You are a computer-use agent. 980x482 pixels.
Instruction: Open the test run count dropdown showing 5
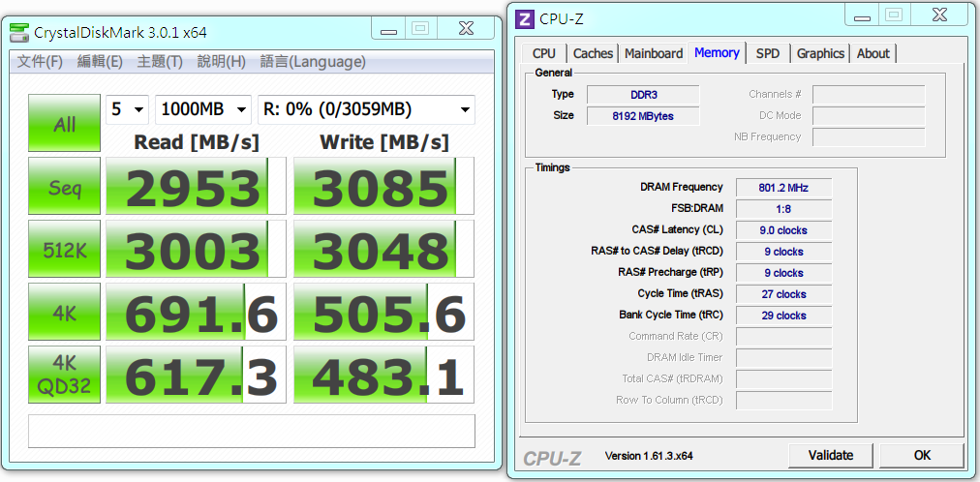[127, 110]
